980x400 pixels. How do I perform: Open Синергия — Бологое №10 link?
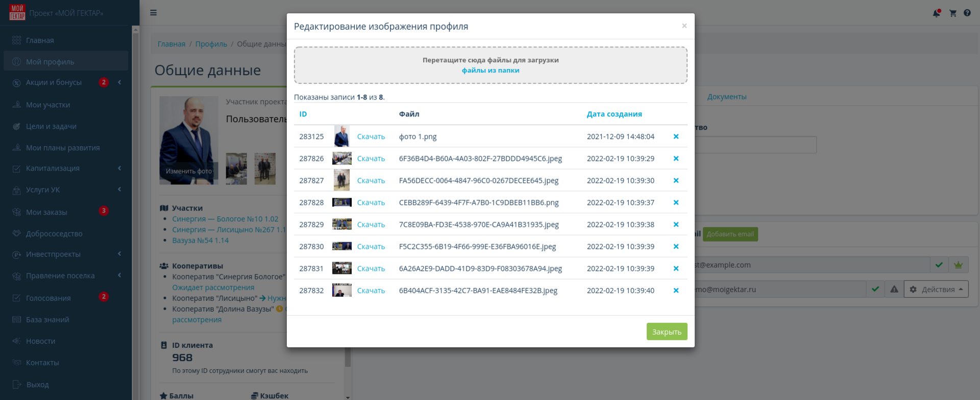[225, 219]
